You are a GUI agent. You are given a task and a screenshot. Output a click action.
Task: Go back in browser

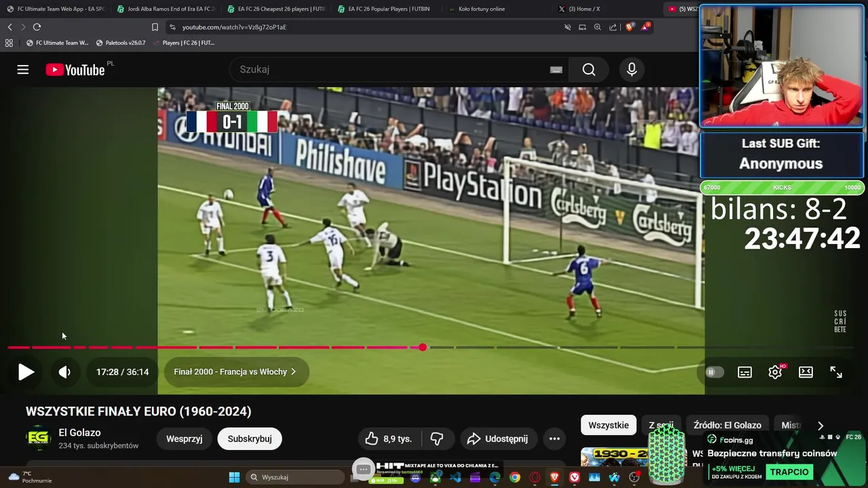10,27
